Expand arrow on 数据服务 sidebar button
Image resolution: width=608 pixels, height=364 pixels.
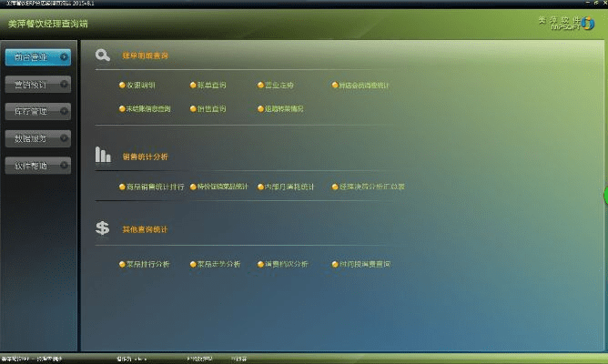click(64, 138)
